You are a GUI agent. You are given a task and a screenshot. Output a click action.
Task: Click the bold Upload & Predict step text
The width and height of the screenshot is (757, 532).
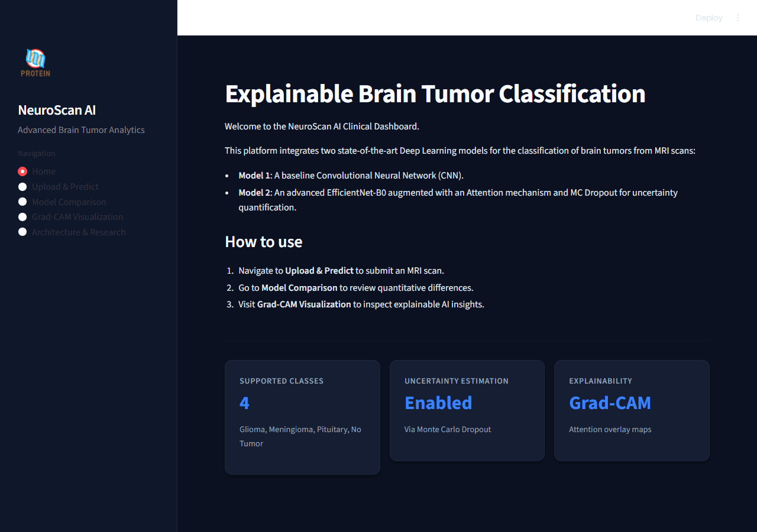coord(319,271)
